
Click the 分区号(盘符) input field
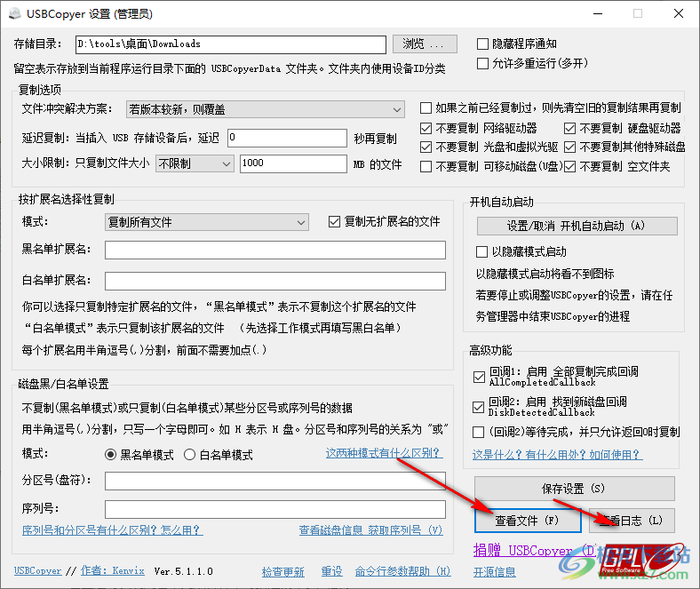(275, 481)
